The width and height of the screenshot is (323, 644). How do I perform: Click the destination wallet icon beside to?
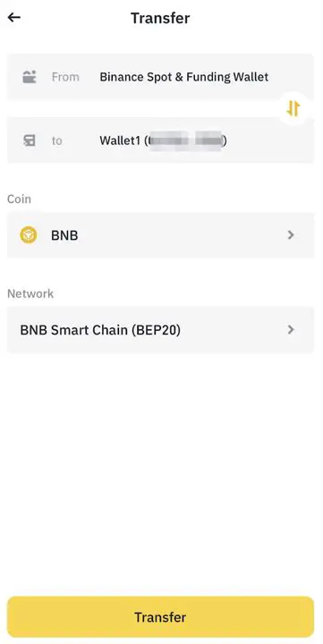(x=30, y=140)
